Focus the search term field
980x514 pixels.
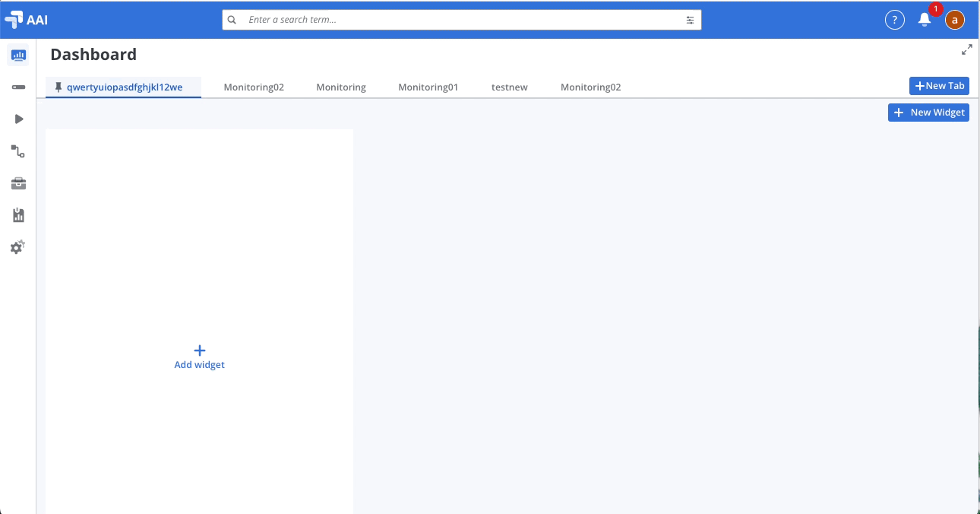point(462,20)
